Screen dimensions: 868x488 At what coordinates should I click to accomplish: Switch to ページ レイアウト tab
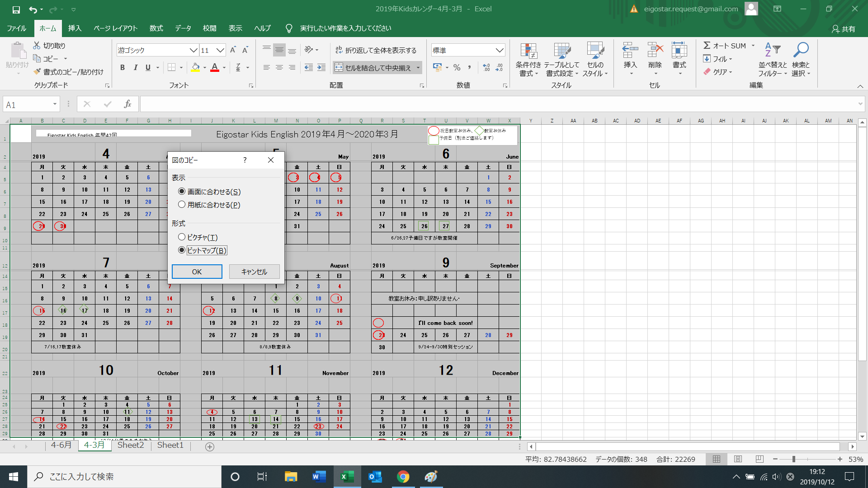pyautogui.click(x=115, y=28)
